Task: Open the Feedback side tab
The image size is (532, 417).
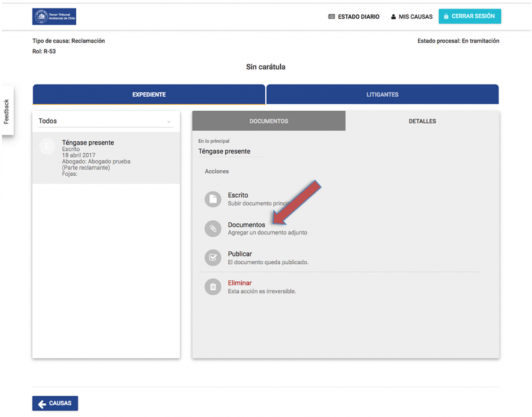Action: tap(7, 111)
